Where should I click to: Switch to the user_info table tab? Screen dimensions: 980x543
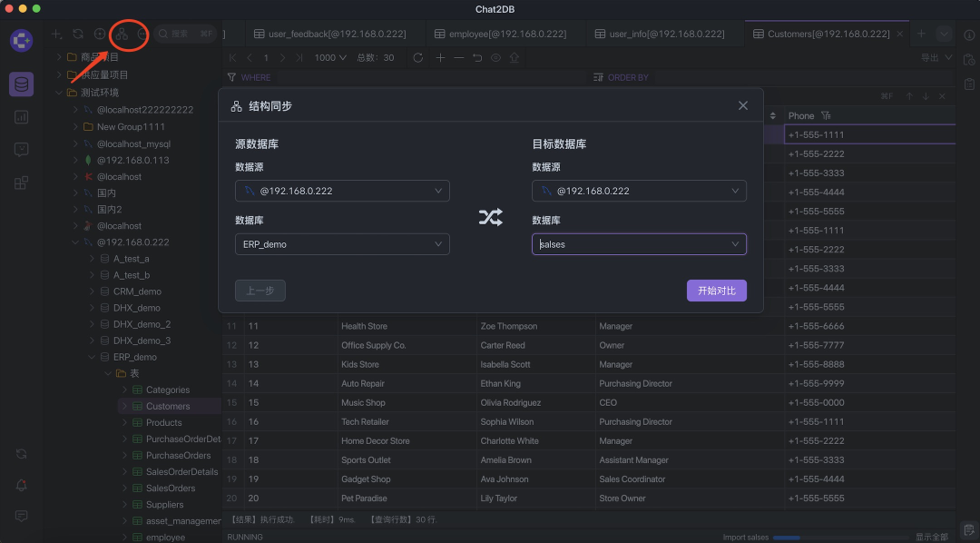660,34
